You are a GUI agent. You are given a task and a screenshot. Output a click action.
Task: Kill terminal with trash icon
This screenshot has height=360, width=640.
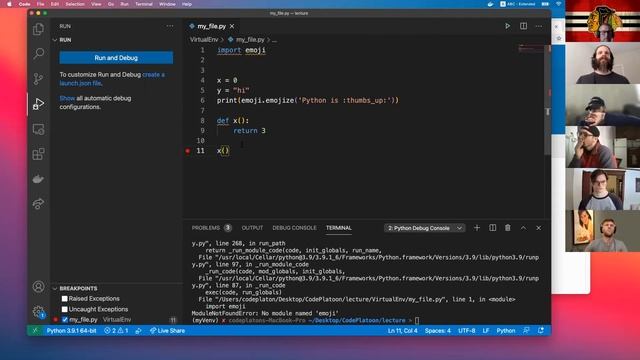[x=508, y=228]
